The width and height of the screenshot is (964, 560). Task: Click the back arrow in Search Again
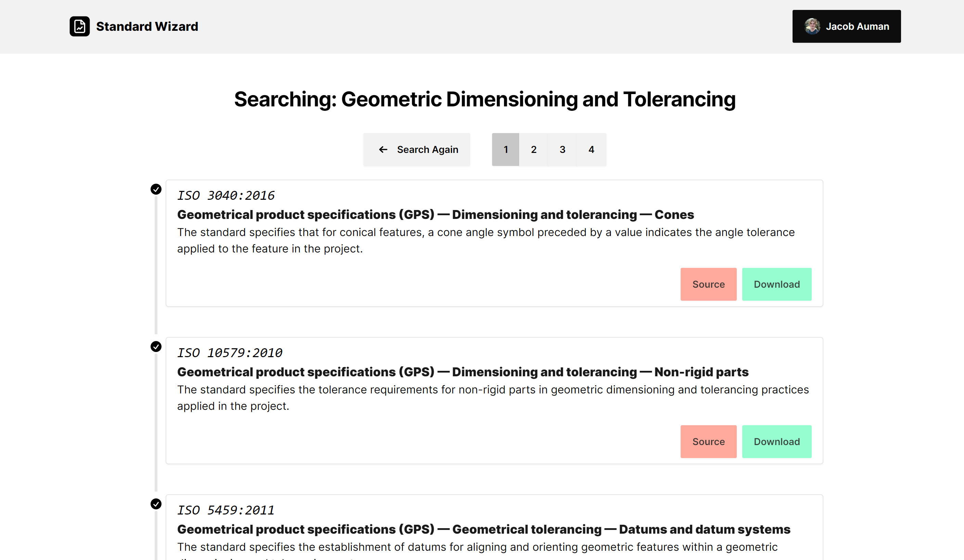tap(383, 149)
